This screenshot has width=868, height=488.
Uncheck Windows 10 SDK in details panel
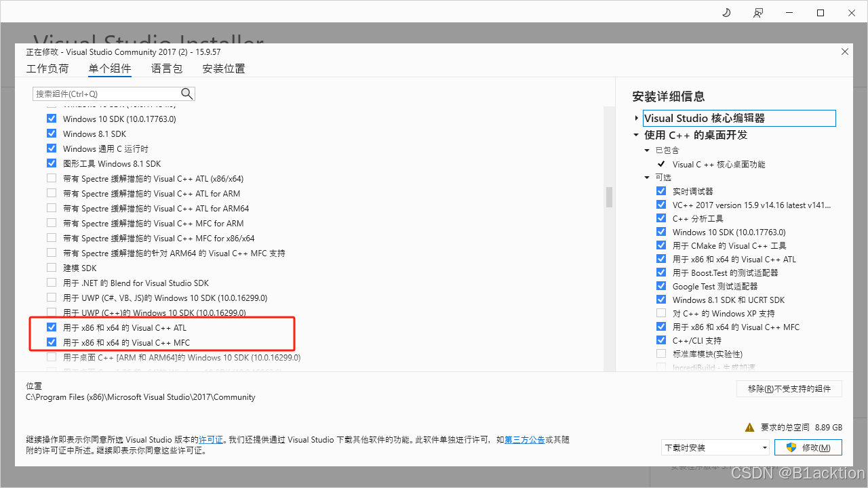point(661,232)
